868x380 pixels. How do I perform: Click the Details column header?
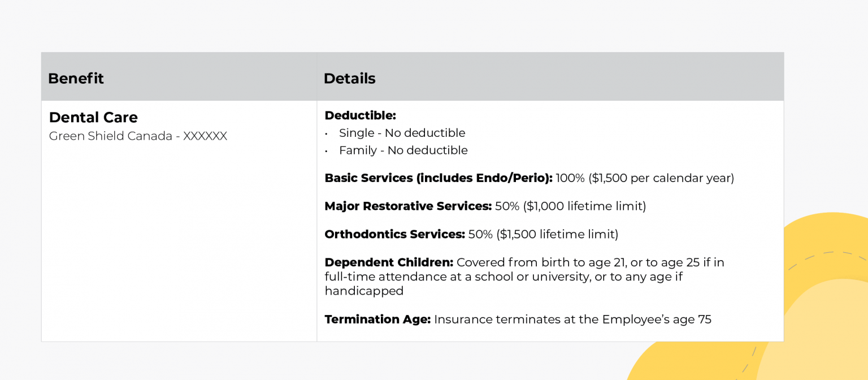(x=349, y=79)
